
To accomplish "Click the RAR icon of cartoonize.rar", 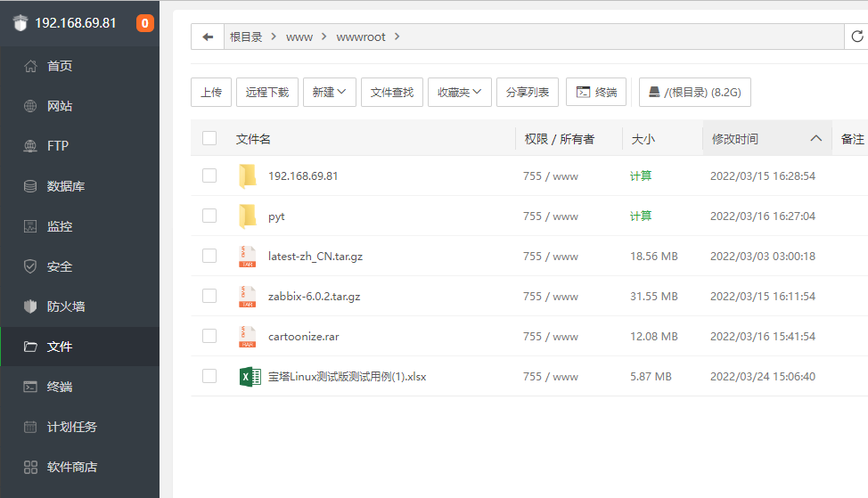I will pos(248,337).
